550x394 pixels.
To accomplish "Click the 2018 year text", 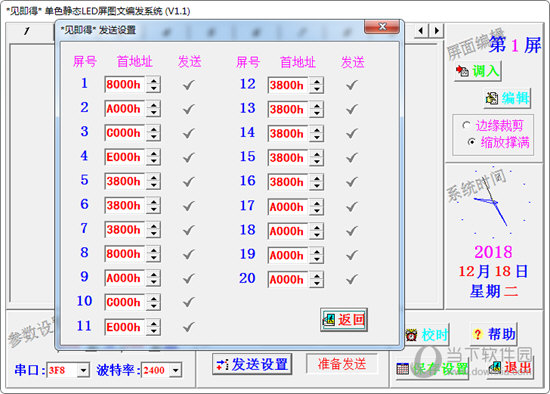I will pyautogui.click(x=493, y=252).
